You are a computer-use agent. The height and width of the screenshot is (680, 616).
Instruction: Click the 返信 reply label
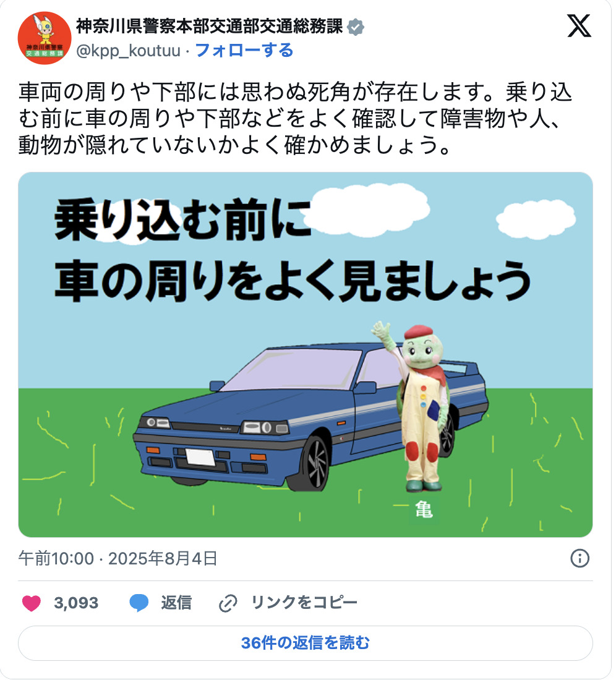tap(176, 603)
